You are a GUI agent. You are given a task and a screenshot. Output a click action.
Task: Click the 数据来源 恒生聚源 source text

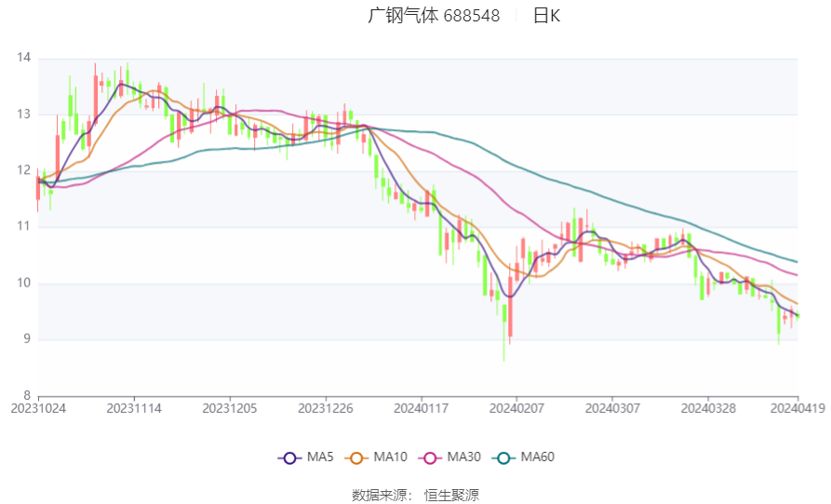[415, 496]
